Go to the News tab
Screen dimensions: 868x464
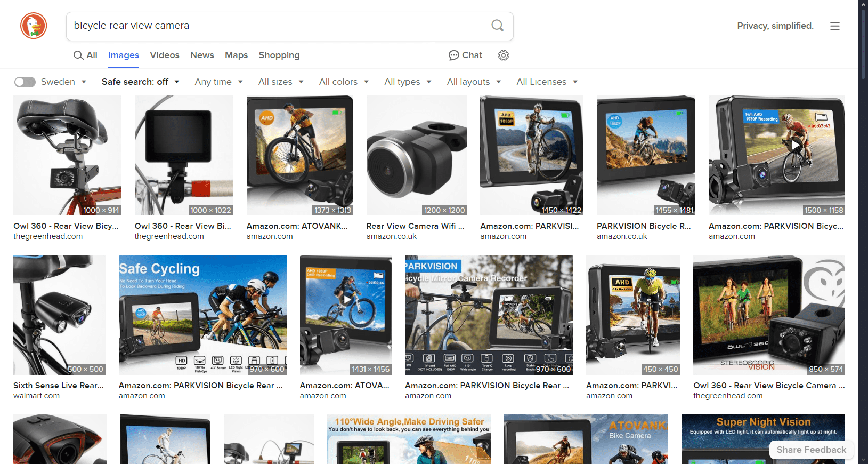coord(202,55)
